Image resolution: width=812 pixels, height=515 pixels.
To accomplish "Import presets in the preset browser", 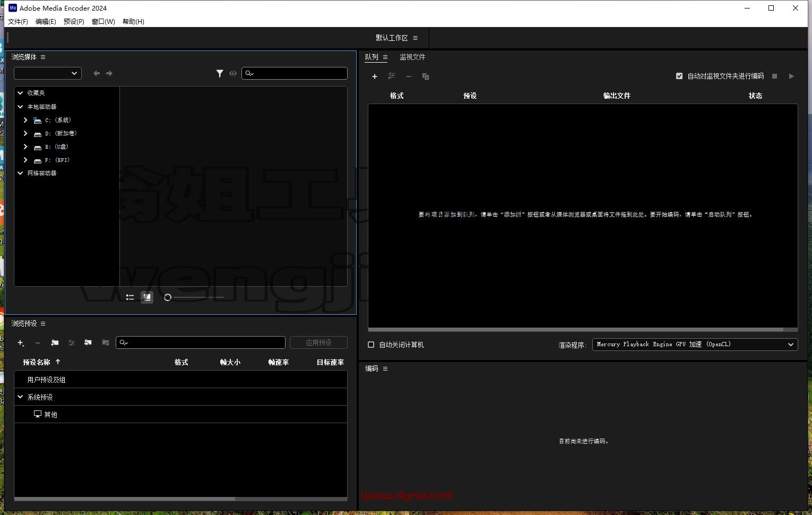I will click(x=88, y=343).
